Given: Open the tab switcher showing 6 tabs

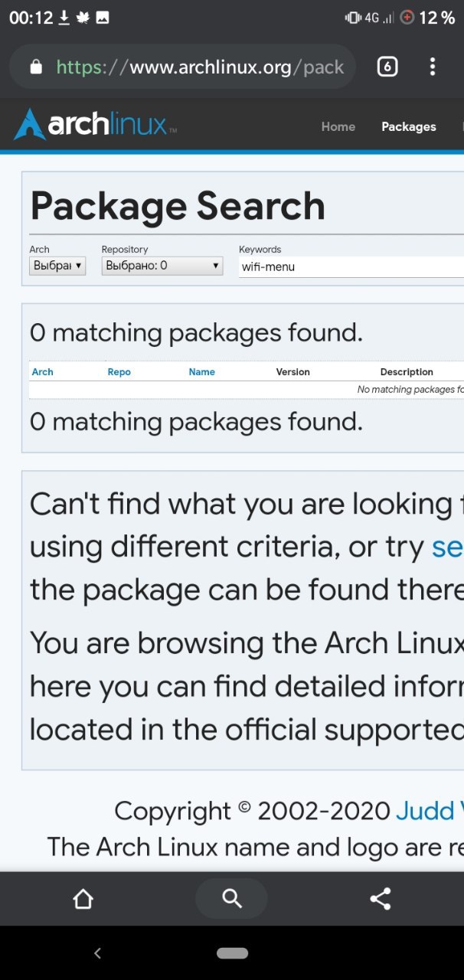Looking at the screenshot, I should pos(387,67).
